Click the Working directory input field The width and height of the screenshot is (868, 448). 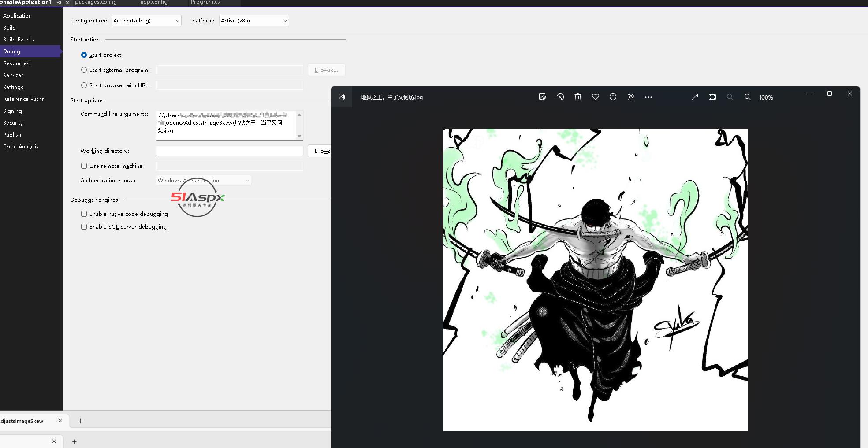pyautogui.click(x=230, y=151)
